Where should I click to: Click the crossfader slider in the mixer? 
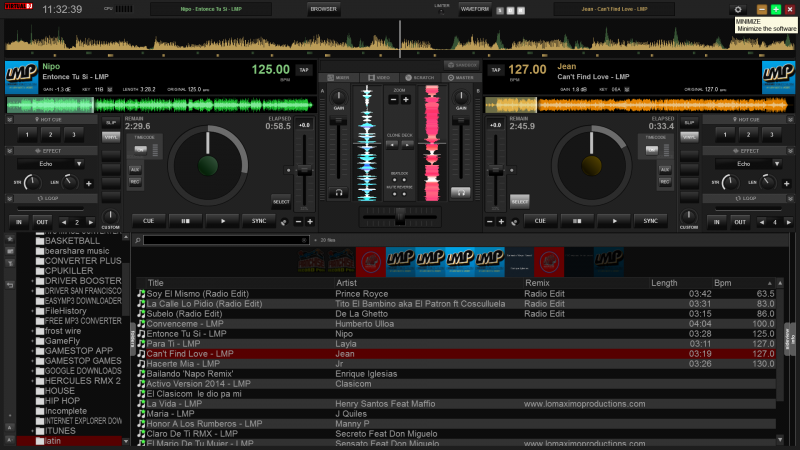pyautogui.click(x=400, y=215)
